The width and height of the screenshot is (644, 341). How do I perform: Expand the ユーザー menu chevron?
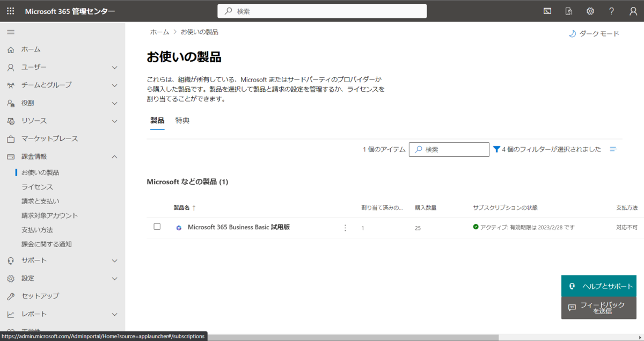pos(114,67)
